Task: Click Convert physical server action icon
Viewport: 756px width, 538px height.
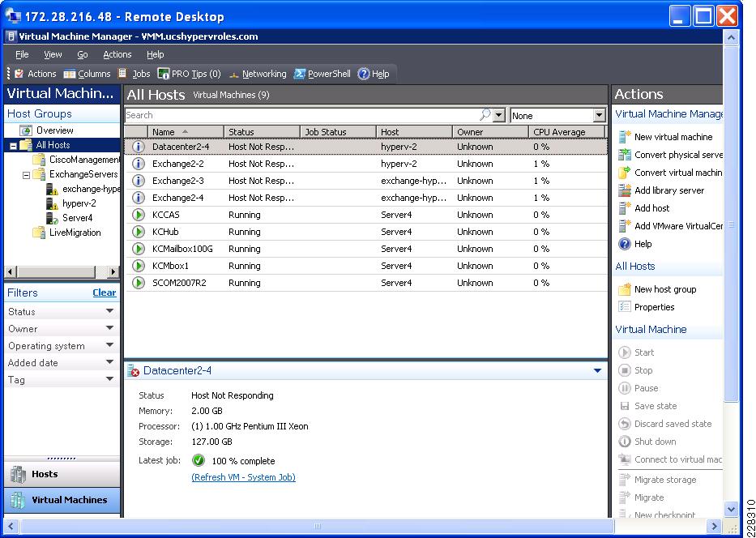Action: [x=625, y=155]
